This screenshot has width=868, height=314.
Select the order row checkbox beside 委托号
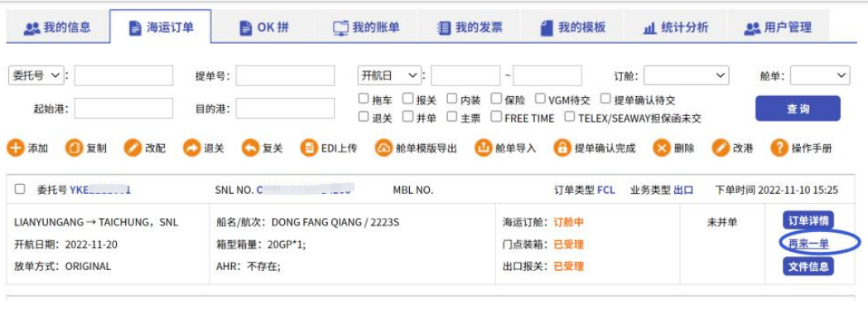(x=20, y=189)
